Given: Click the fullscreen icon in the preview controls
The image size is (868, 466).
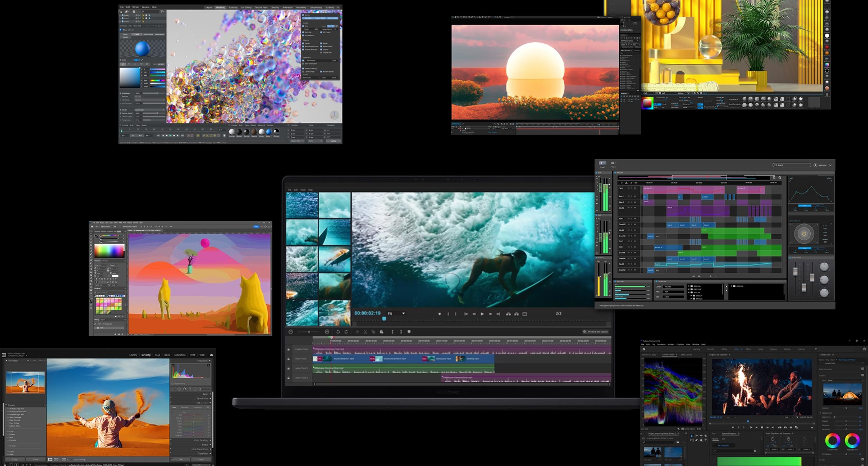Looking at the screenshot, I should (x=525, y=314).
